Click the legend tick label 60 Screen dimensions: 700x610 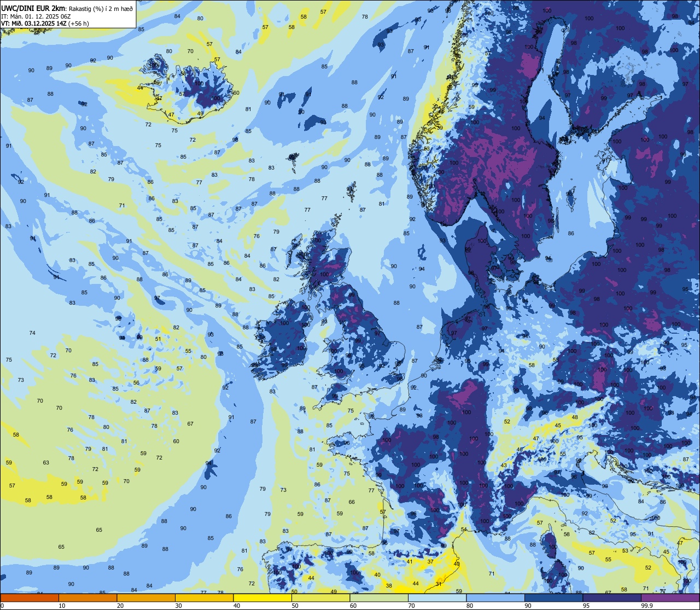[x=353, y=606]
